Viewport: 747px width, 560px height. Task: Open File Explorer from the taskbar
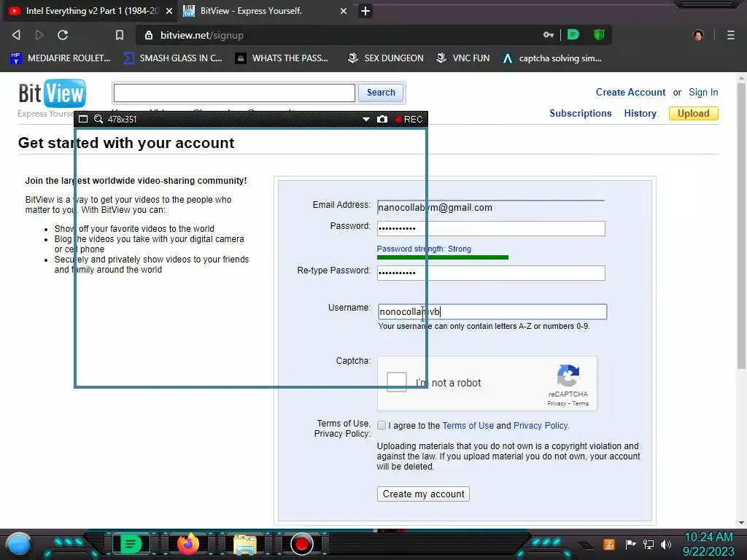(245, 544)
